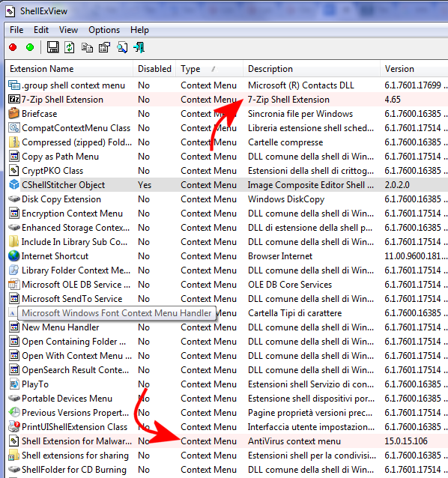Image resolution: width=448 pixels, height=478 pixels.
Task: Click the .group shell context menu icon
Action: [13, 85]
